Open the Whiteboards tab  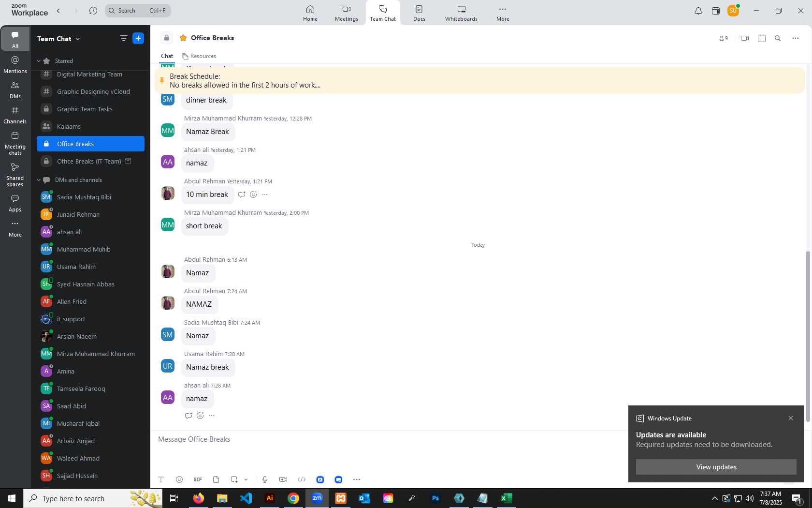click(461, 13)
